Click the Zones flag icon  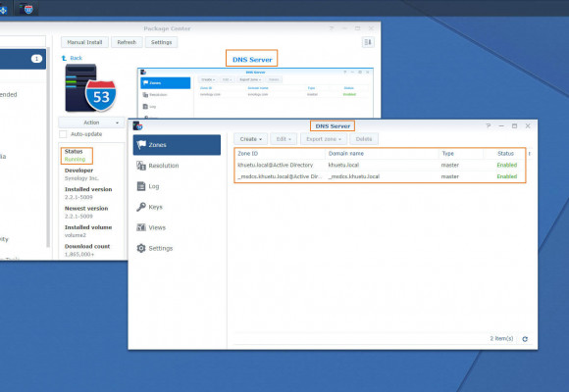141,145
